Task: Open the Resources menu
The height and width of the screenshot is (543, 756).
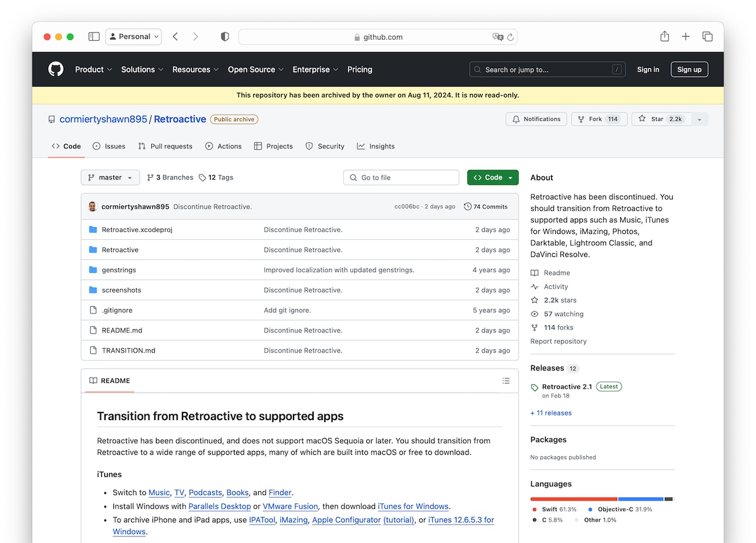Action: click(195, 69)
